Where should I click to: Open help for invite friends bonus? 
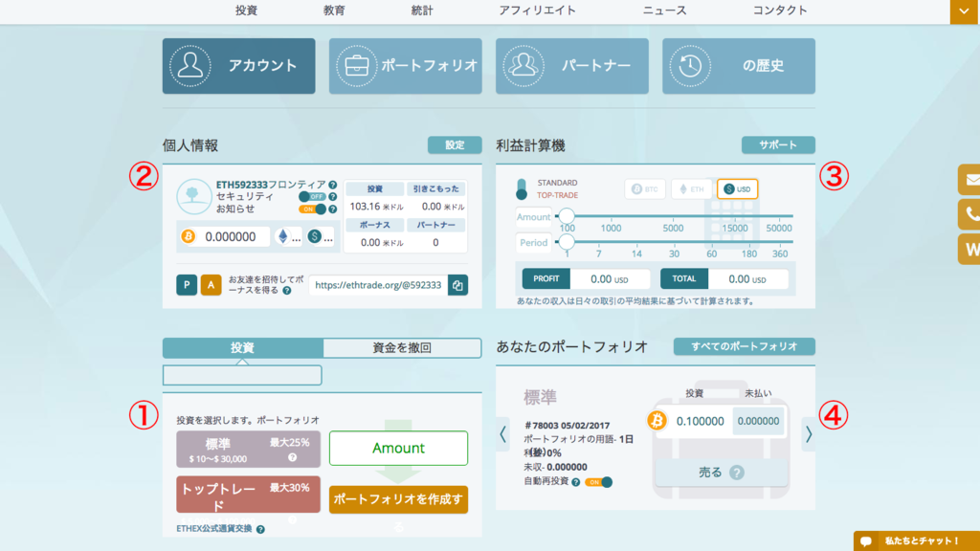(x=287, y=291)
